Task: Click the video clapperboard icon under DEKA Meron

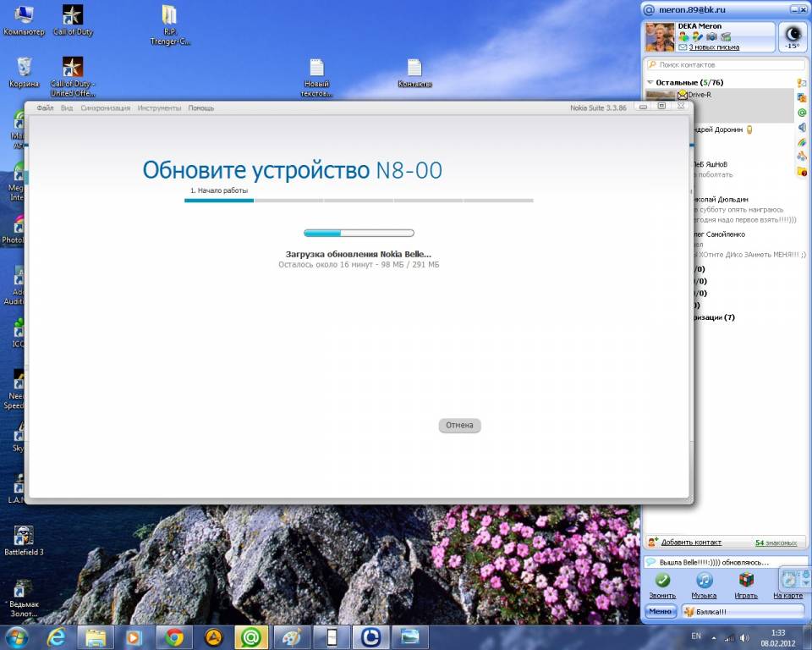Action: point(726,36)
